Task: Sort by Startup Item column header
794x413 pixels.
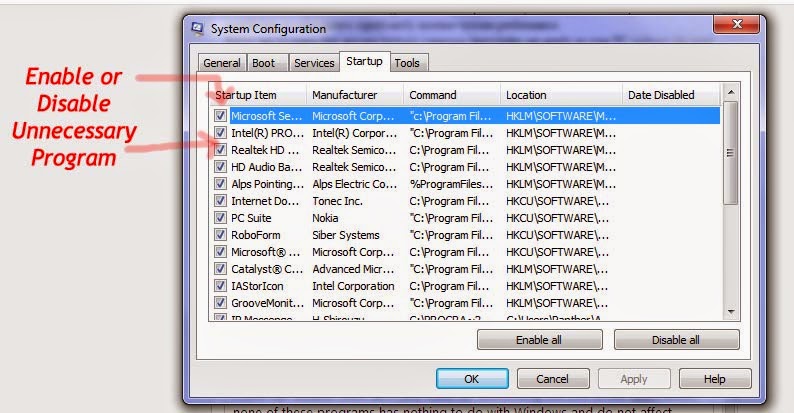Action: click(258, 95)
